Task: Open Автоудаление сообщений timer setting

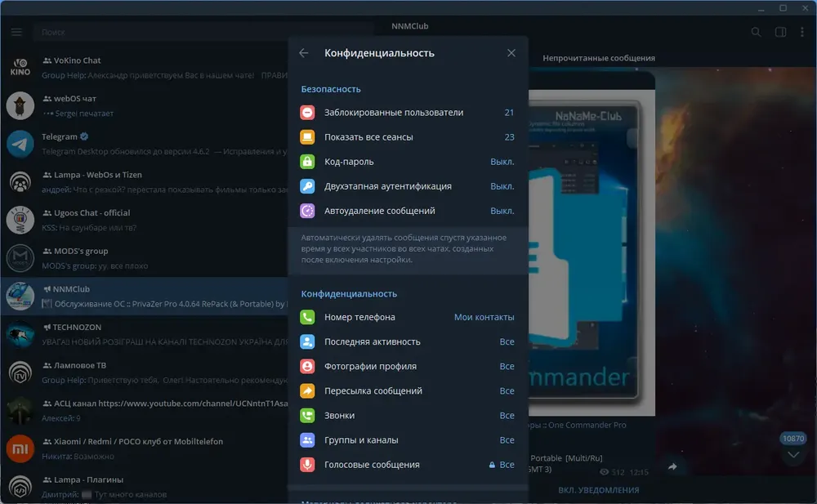Action: click(408, 211)
